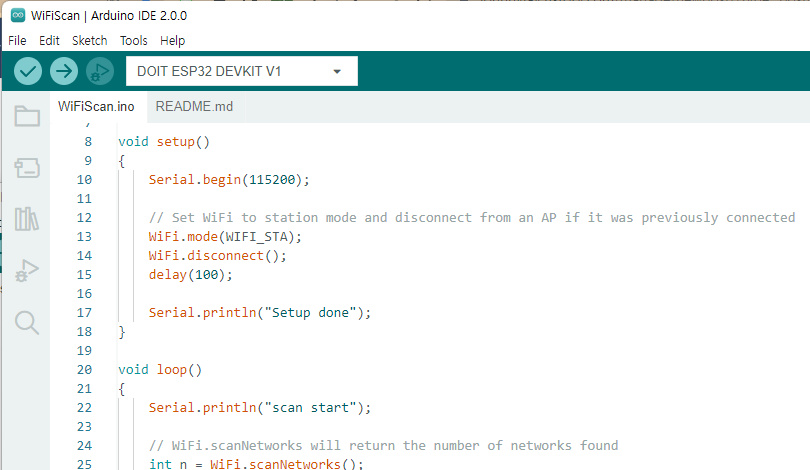
Task: Click 'Serial.begin(115200);' code line
Action: click(x=229, y=180)
